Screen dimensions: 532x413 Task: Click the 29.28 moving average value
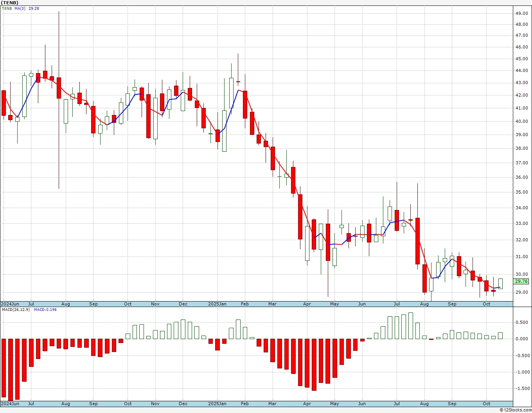tap(34, 8)
